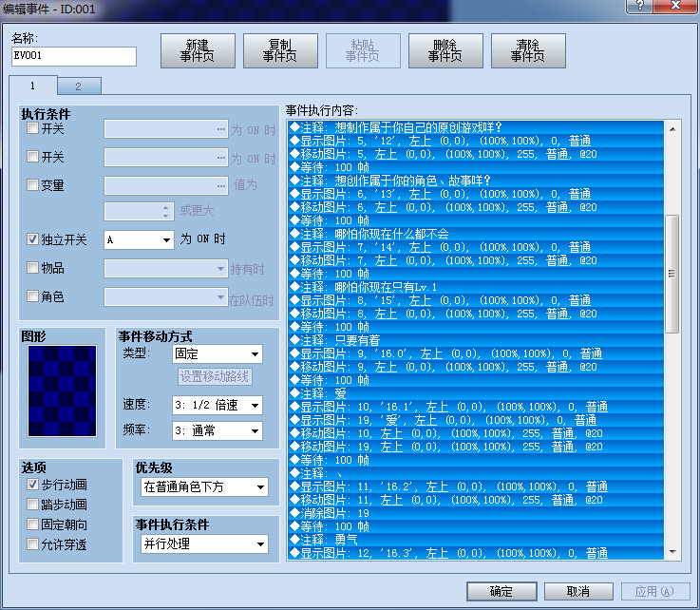
Task: Select the 显示图片: 10, '16.1' line
Action: (476, 407)
